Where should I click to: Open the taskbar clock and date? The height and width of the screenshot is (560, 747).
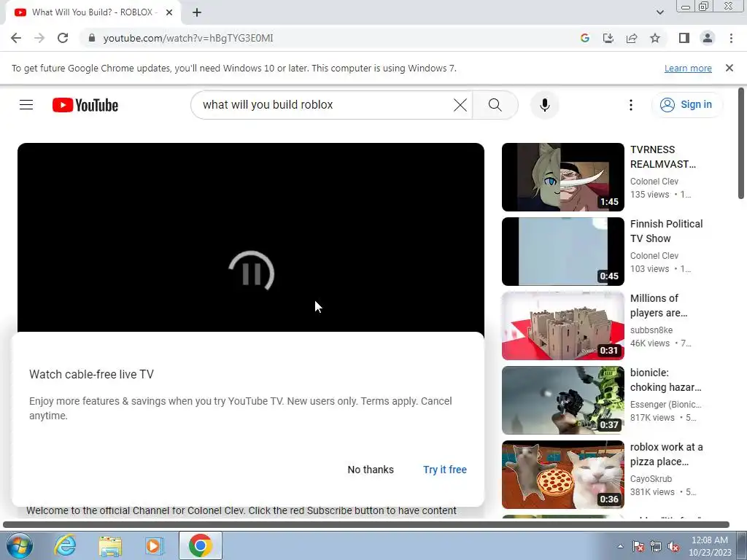pyautogui.click(x=710, y=546)
